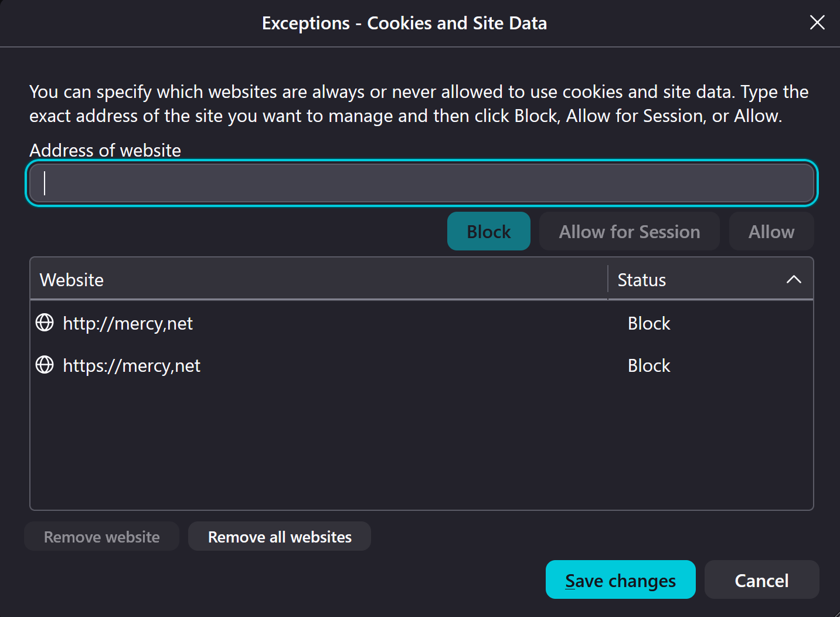840x617 pixels.
Task: Select the http://mercy,net entry
Action: point(421,323)
